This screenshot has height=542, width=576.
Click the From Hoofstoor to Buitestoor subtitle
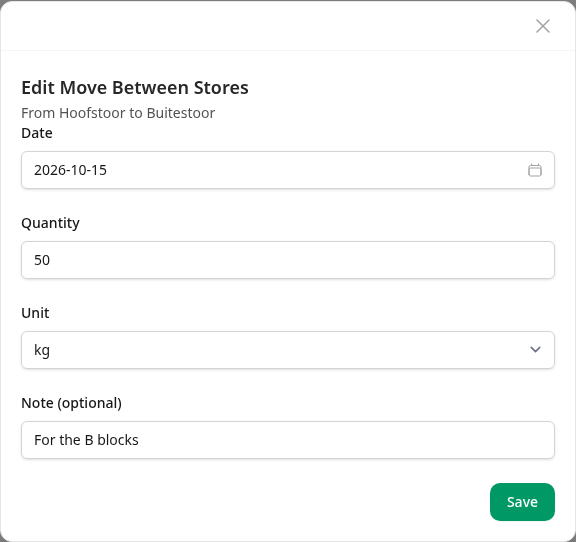tap(118, 113)
